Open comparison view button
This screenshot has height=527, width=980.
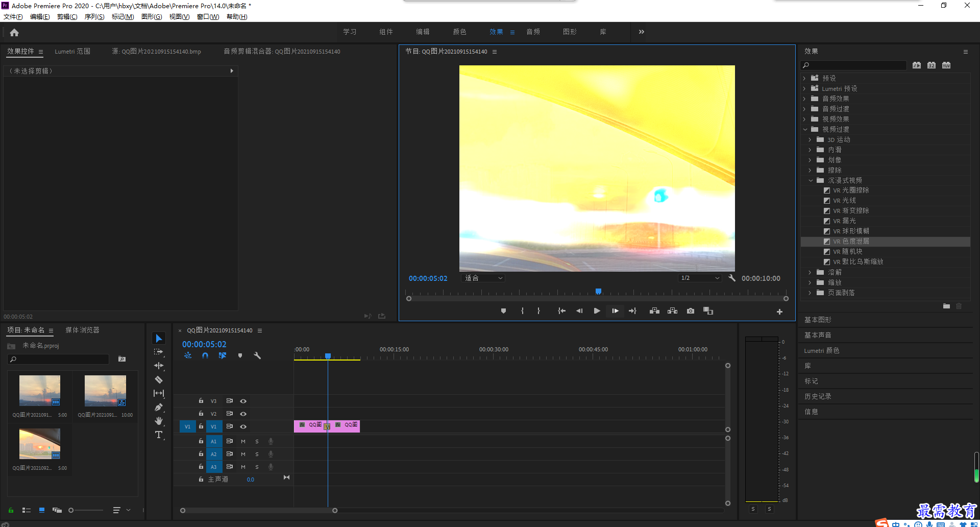708,311
